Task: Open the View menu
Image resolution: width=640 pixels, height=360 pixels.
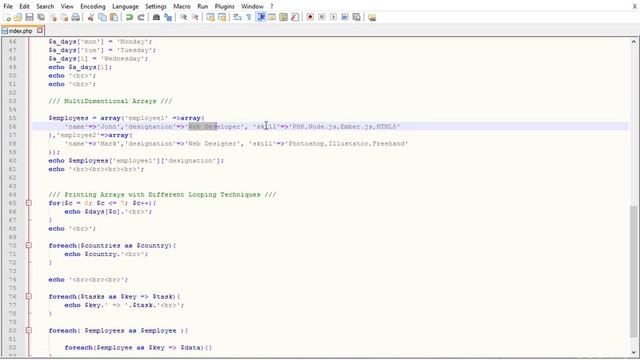Action: [x=67, y=6]
